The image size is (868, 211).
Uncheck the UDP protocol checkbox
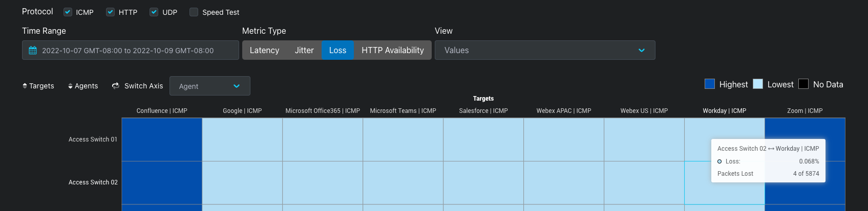(154, 12)
